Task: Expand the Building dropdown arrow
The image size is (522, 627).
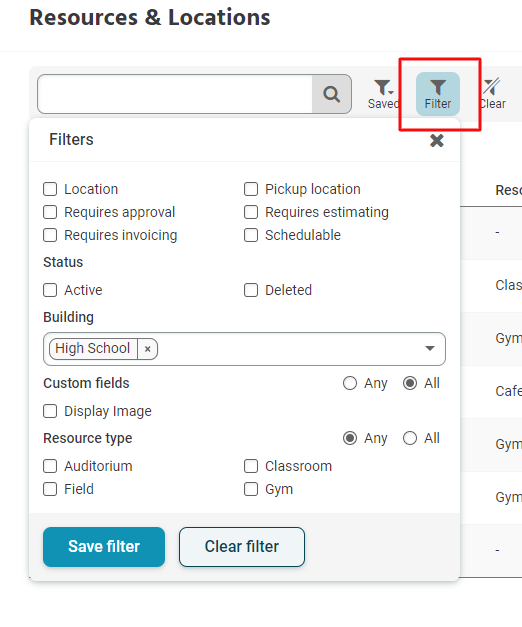Action: click(430, 349)
